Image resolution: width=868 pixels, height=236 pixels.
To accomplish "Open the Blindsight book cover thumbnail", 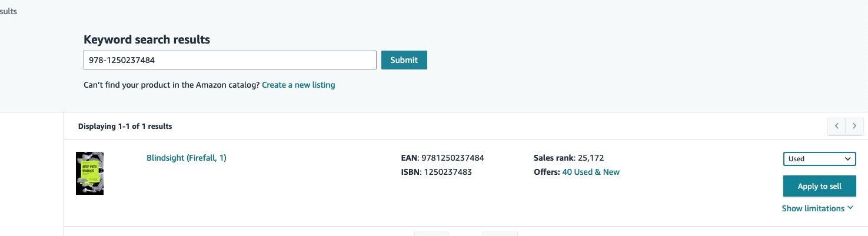I will click(89, 173).
